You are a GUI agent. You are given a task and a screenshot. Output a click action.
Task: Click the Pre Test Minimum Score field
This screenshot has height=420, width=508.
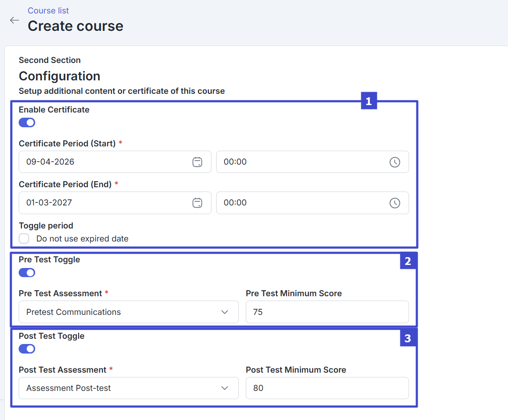(x=327, y=312)
